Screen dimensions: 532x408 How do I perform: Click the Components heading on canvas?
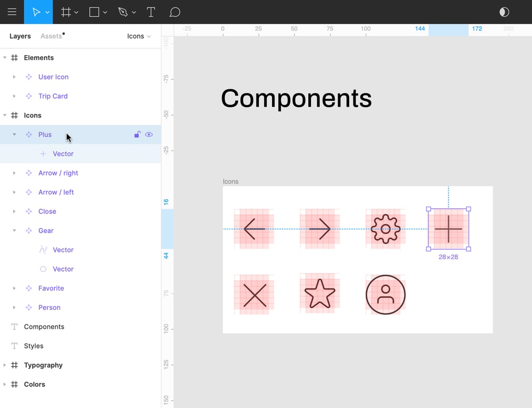(296, 98)
